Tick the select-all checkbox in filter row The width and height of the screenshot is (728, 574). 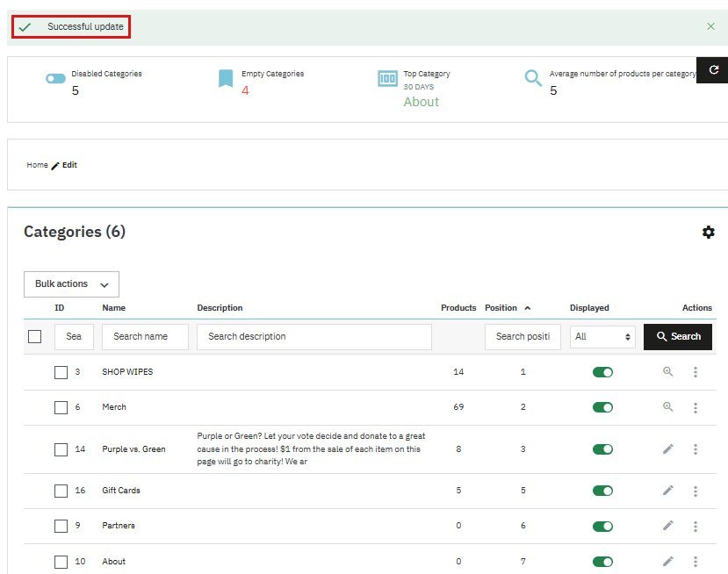(x=35, y=336)
